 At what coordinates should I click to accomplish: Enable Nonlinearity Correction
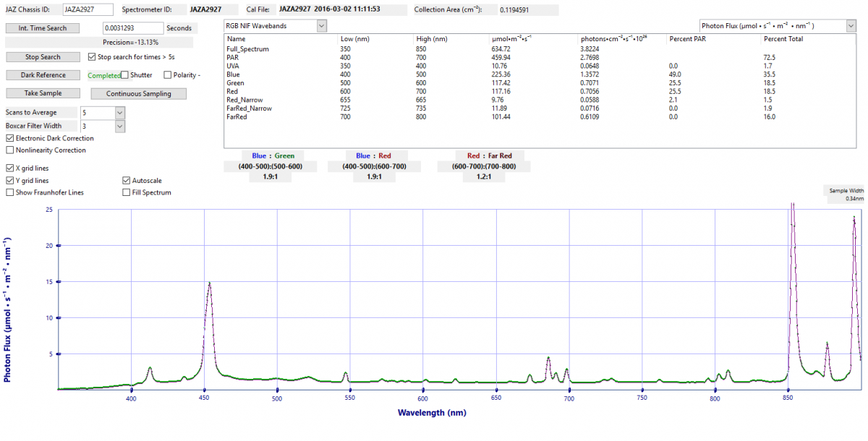[x=10, y=150]
